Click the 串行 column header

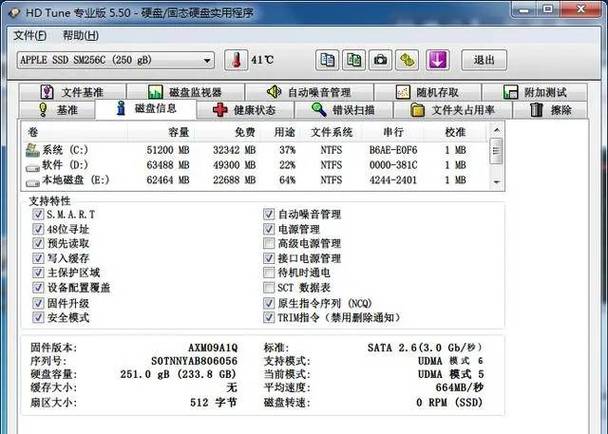pos(393,133)
